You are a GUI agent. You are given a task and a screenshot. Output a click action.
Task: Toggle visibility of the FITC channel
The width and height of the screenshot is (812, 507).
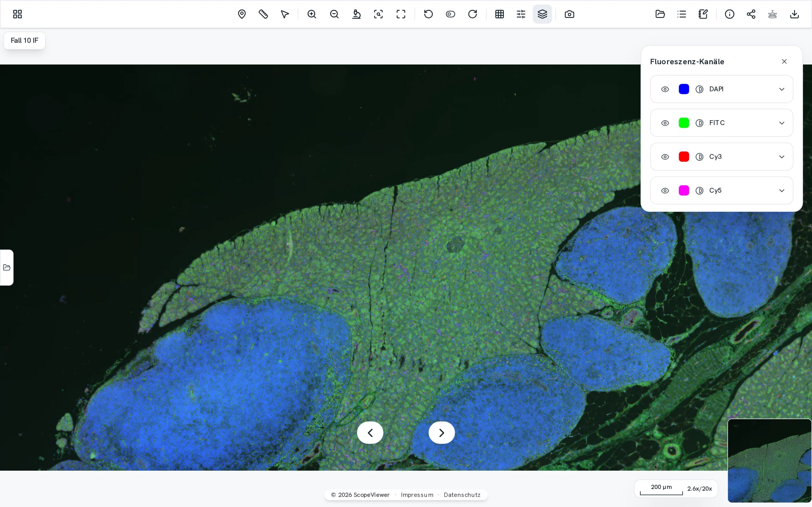pyautogui.click(x=665, y=123)
